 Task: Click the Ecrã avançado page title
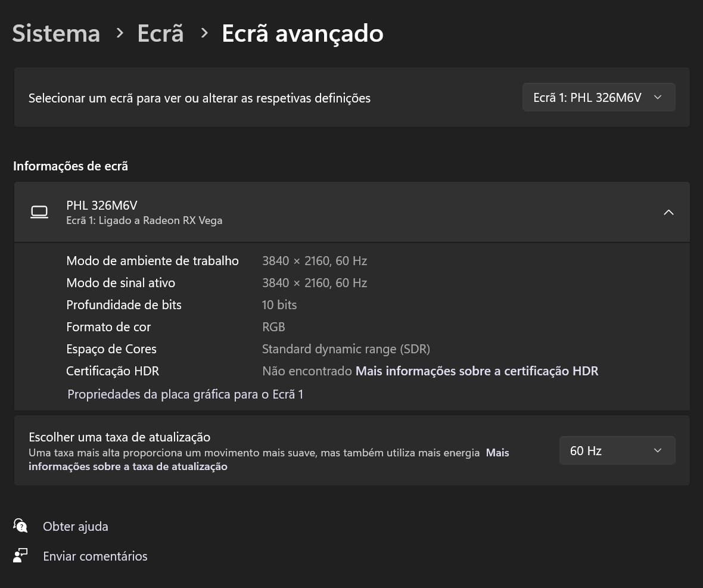(302, 33)
